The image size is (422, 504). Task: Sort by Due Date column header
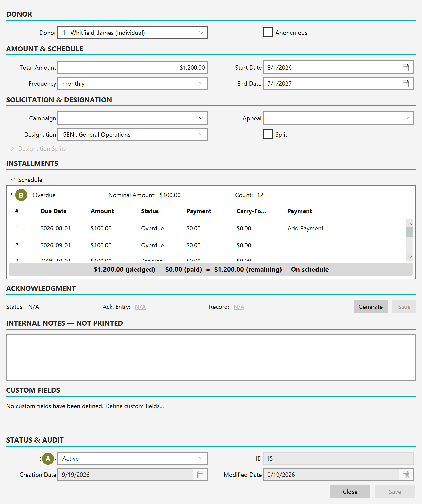(x=53, y=211)
